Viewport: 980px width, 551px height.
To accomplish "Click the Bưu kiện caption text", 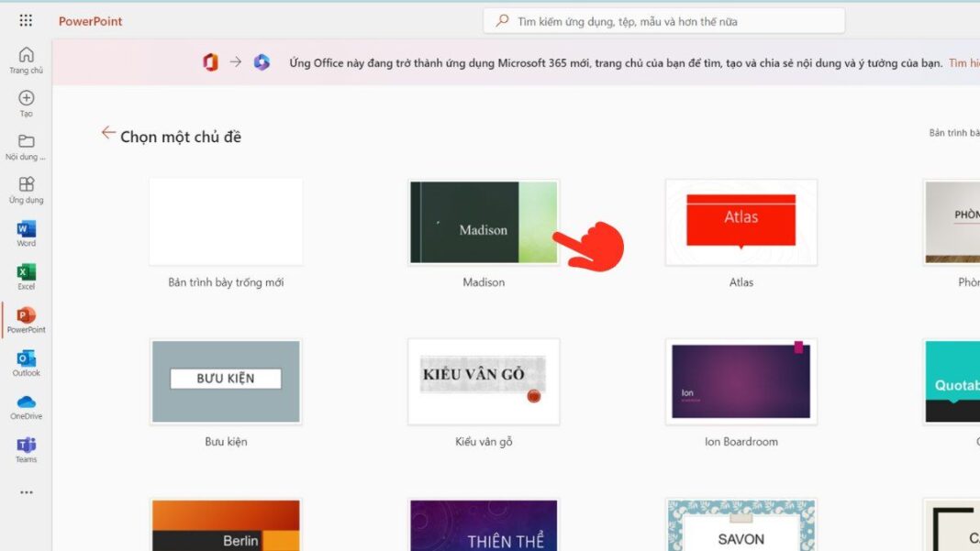I will click(226, 442).
